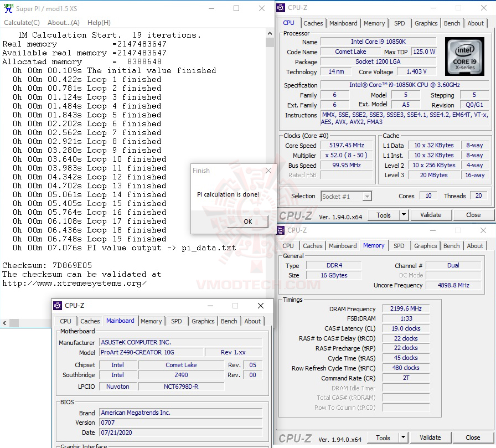This screenshot has height=448, width=496.
Task: Expand Tools dropdown arrow in top CPU-Z window
Action: [404, 215]
